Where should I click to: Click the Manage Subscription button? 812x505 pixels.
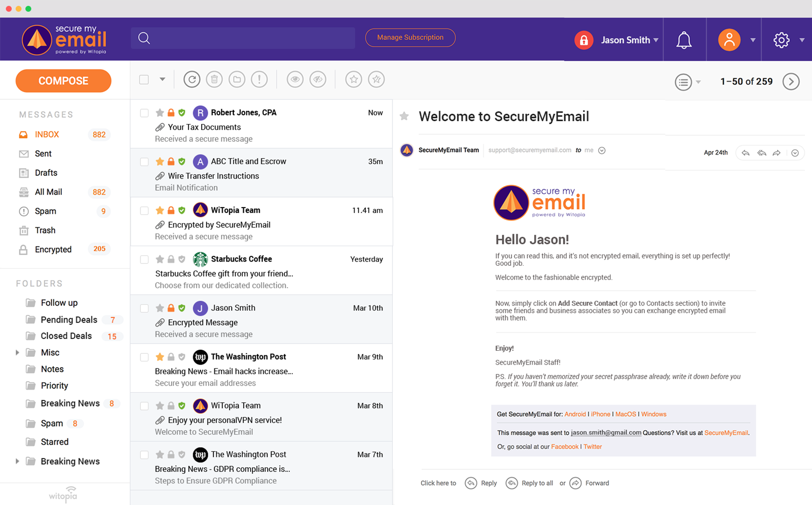pos(410,37)
